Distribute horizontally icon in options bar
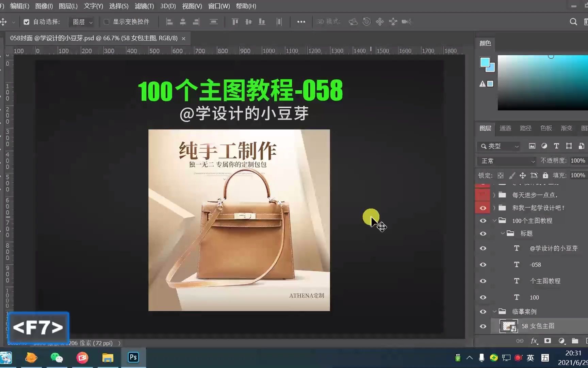Image resolution: width=588 pixels, height=368 pixels. pyautogui.click(x=279, y=22)
